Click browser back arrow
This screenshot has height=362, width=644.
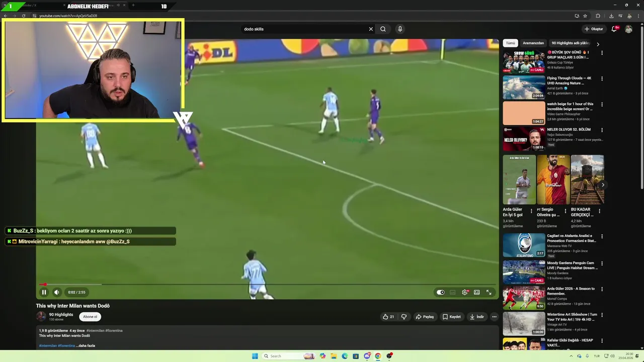coord(6,16)
